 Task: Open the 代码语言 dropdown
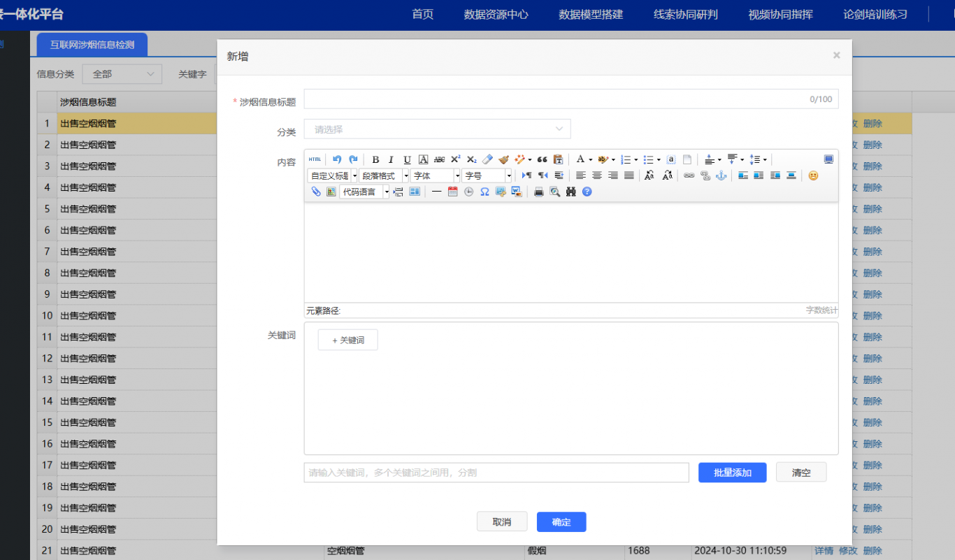364,192
